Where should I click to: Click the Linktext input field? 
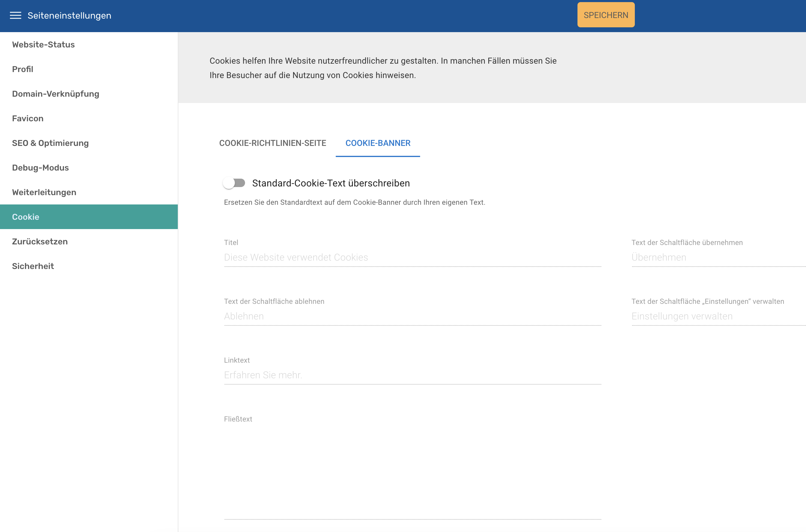point(413,375)
